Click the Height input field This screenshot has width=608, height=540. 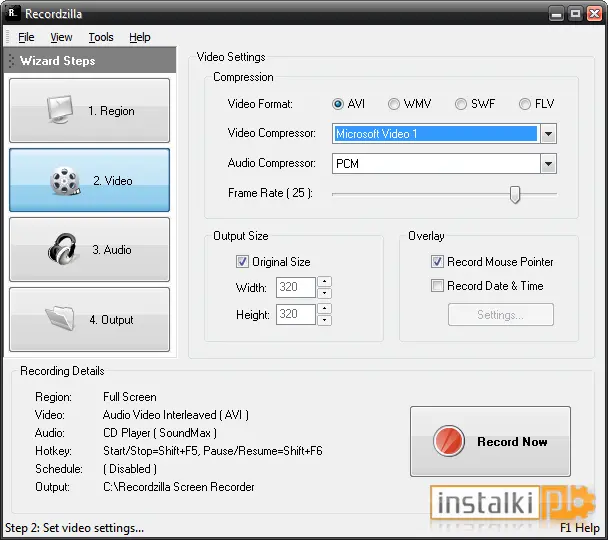click(296, 314)
